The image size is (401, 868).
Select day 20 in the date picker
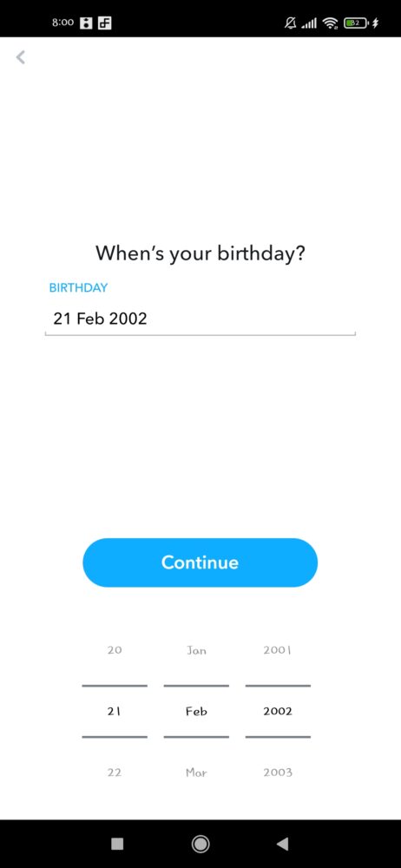[115, 650]
